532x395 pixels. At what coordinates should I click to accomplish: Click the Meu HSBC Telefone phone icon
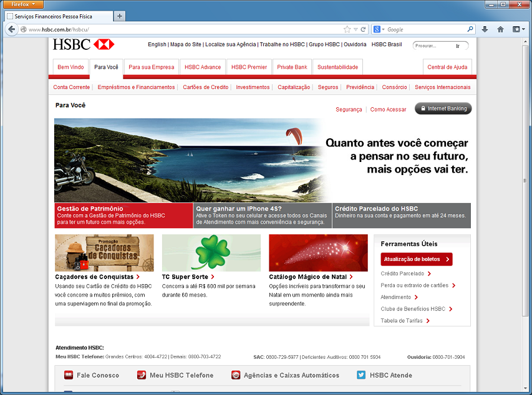click(142, 375)
